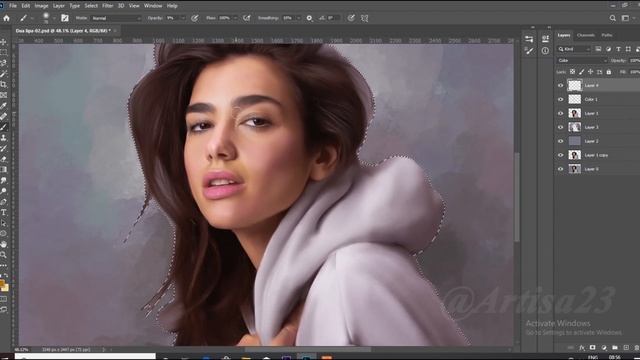Select the Move tool
The height and width of the screenshot is (360, 640).
(4, 42)
